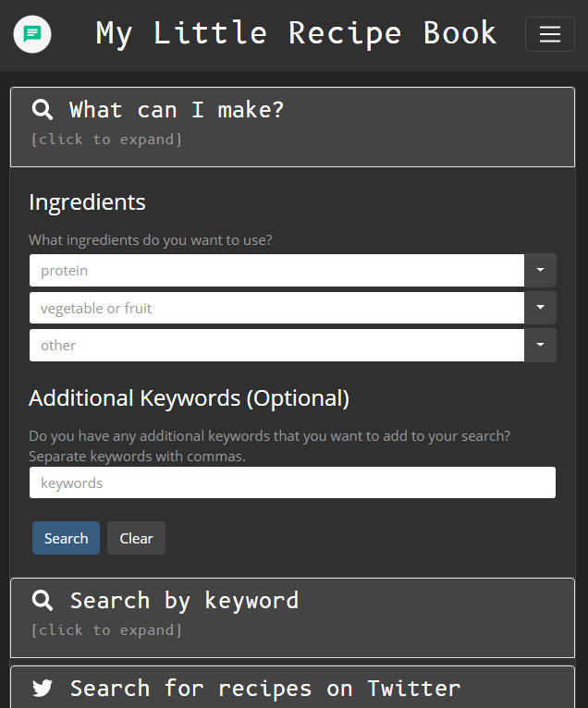Focus the protein input field
588x708 pixels.
pyautogui.click(x=276, y=270)
